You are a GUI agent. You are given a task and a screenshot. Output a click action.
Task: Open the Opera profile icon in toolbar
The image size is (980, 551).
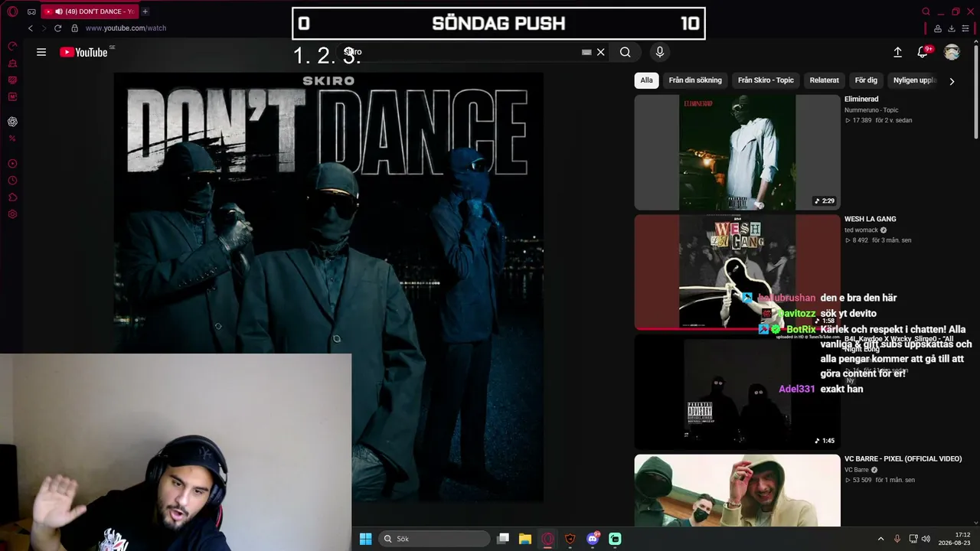938,28
